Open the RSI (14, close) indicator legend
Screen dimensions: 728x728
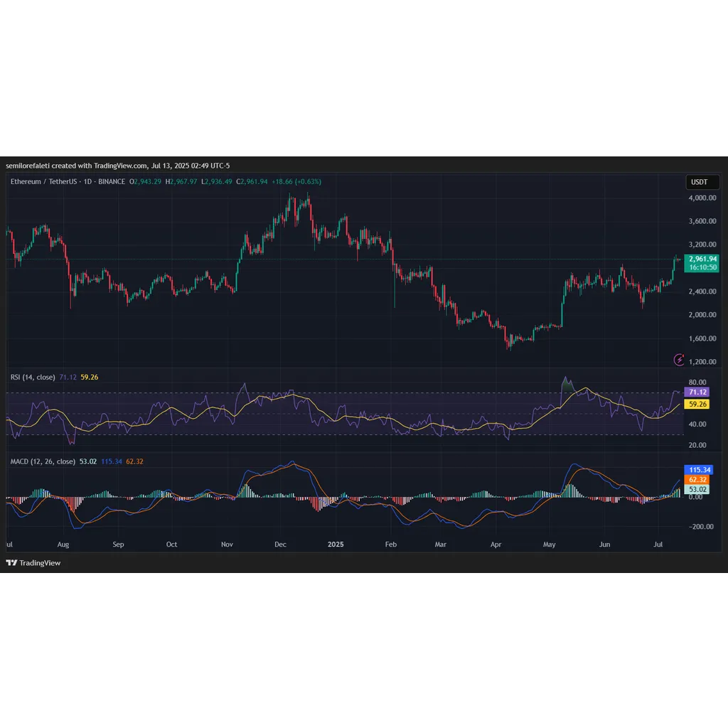coord(33,377)
